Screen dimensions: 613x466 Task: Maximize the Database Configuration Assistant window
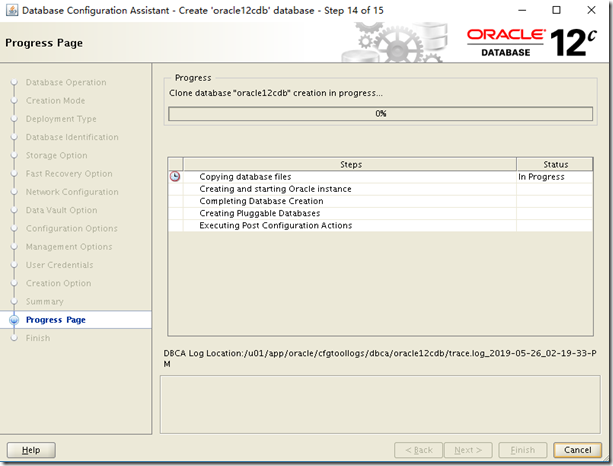click(556, 10)
